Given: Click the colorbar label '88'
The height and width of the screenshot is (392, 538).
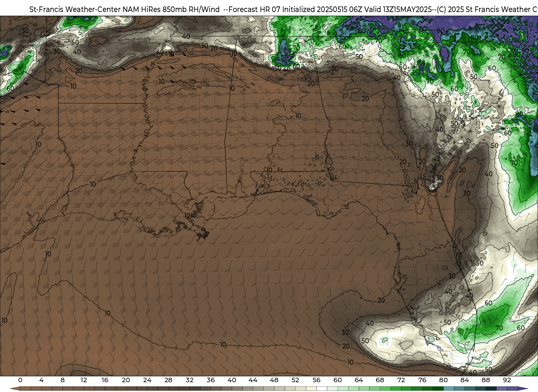Looking at the screenshot, I should click(x=486, y=380).
